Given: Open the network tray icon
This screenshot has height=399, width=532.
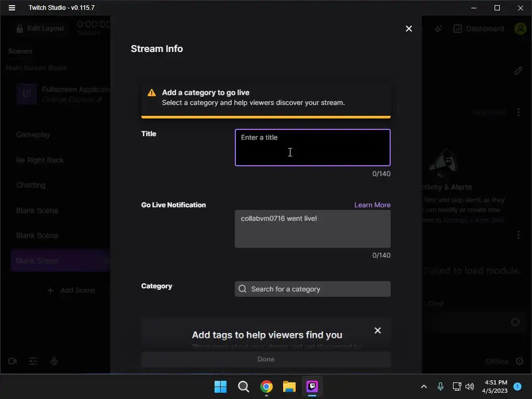Looking at the screenshot, I should click(457, 387).
